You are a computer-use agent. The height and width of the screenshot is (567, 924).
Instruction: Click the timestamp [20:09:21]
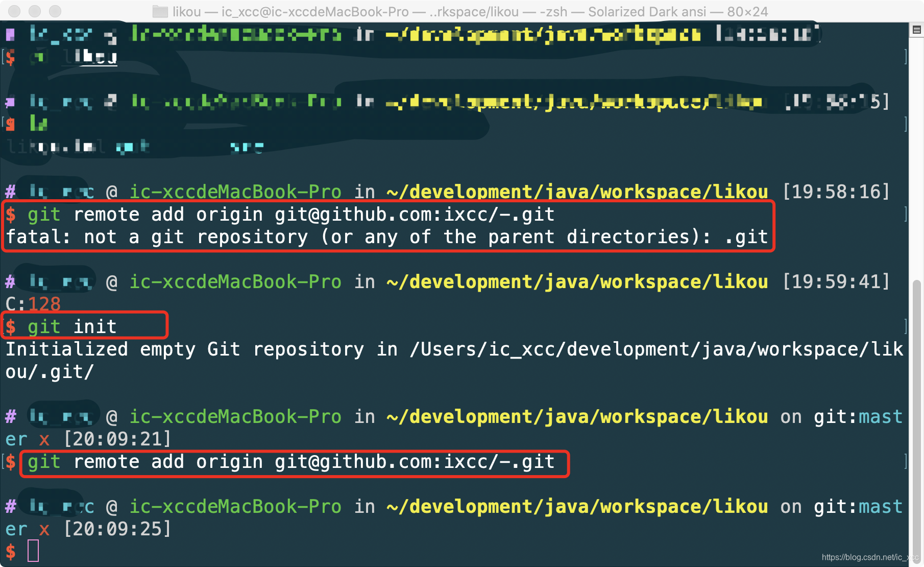(x=117, y=439)
